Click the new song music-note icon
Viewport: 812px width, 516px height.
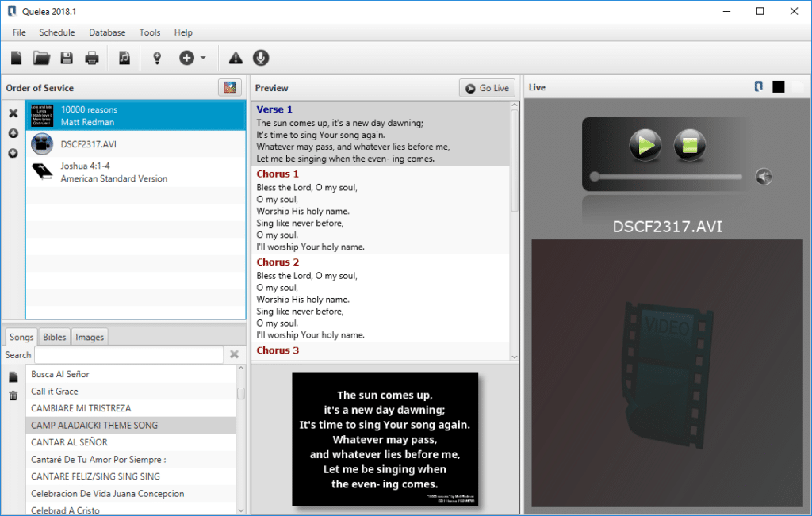(124, 58)
